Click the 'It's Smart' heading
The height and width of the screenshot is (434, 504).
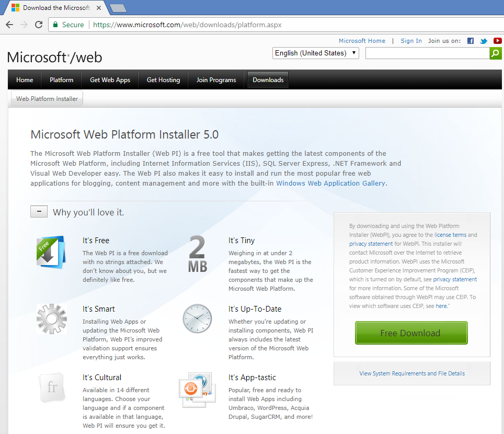click(x=99, y=309)
